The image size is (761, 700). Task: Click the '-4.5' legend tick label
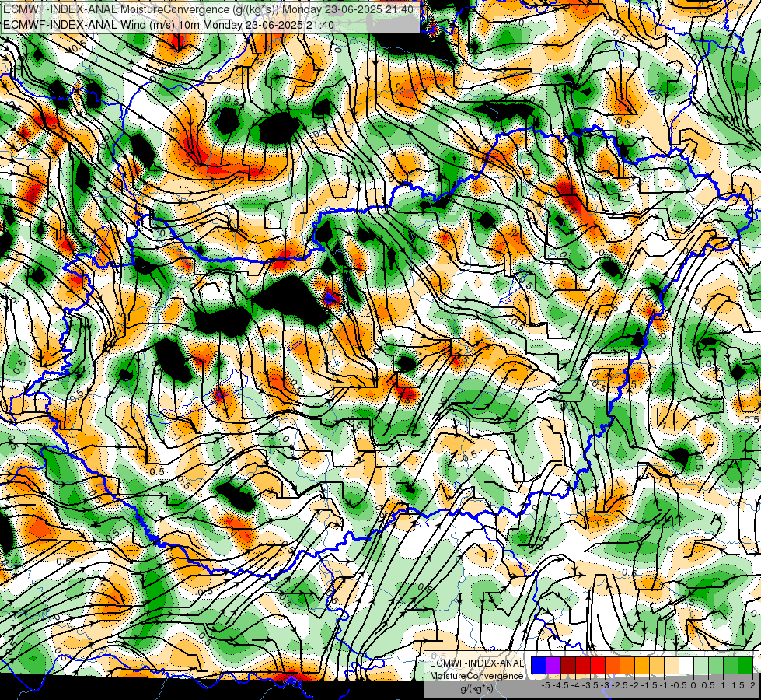click(x=560, y=685)
